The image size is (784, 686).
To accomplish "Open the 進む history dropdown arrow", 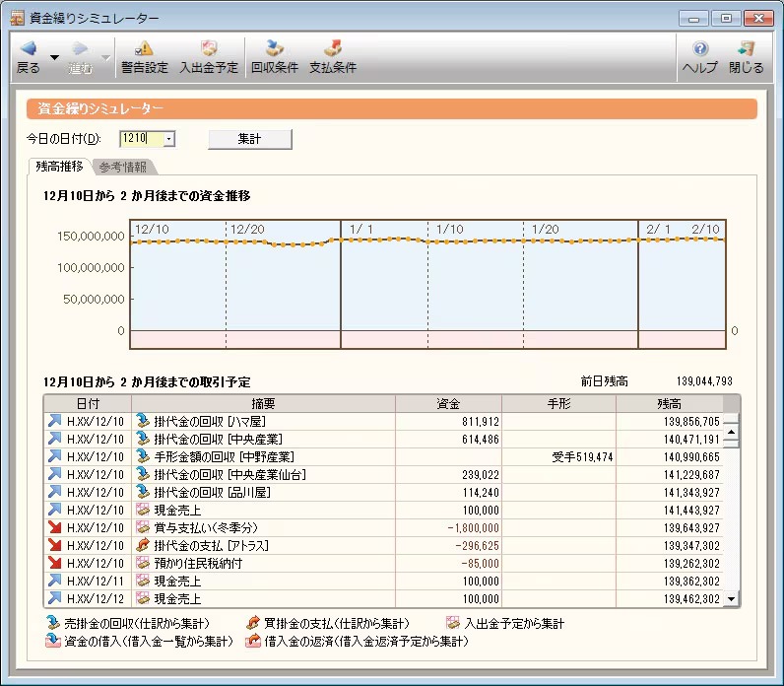I will coord(105,57).
